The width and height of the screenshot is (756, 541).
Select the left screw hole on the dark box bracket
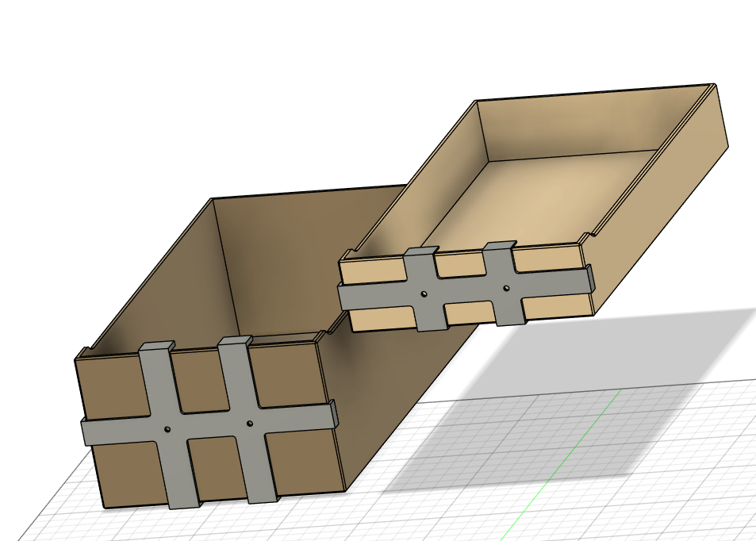(x=167, y=428)
